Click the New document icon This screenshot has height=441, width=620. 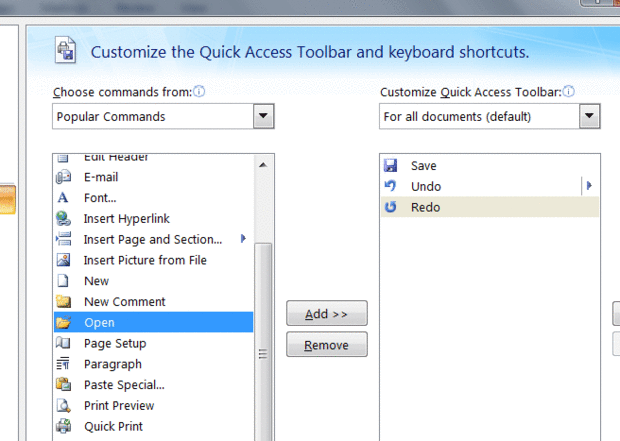tap(64, 281)
